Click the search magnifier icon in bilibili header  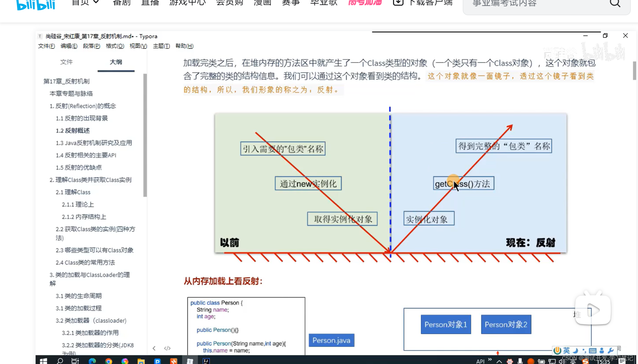coord(615,3)
